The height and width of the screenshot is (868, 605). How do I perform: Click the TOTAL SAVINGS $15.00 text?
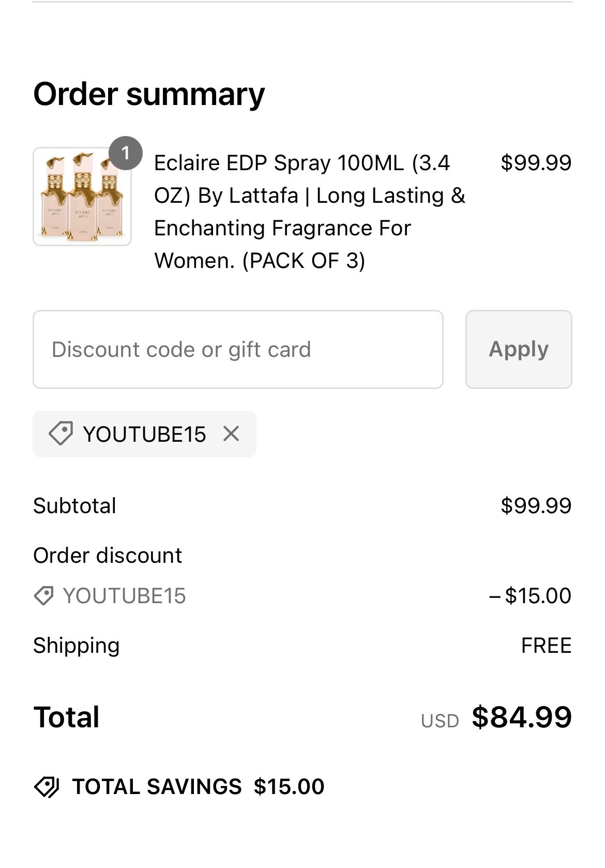(x=198, y=787)
